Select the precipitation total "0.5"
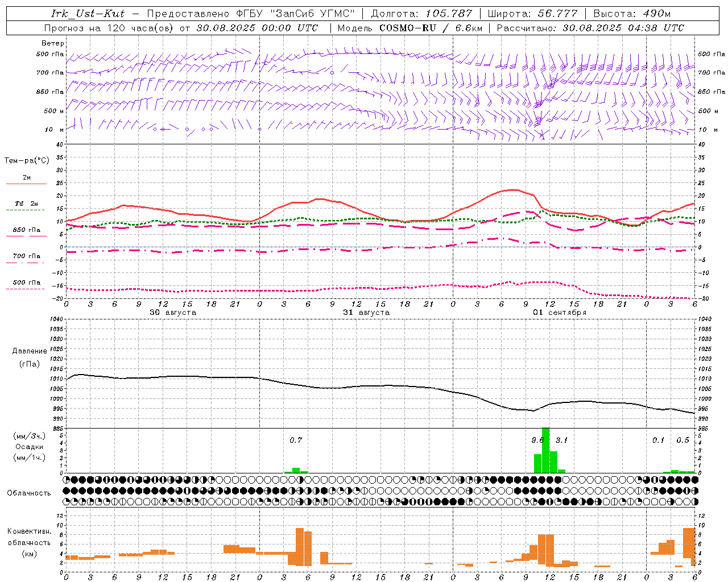The width and height of the screenshot is (728, 582). (682, 440)
